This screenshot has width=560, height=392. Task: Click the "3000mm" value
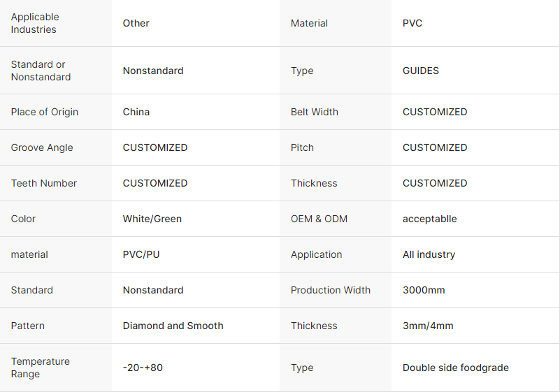[424, 290]
